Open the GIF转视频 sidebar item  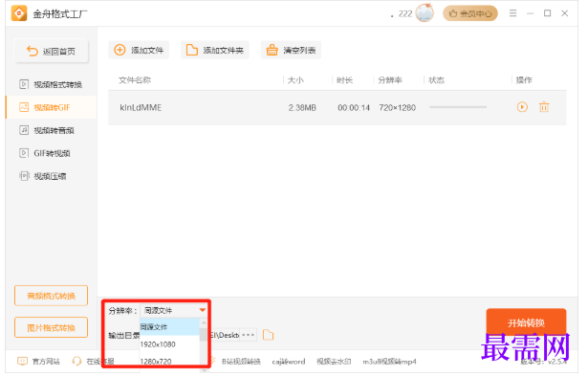[x=51, y=153]
